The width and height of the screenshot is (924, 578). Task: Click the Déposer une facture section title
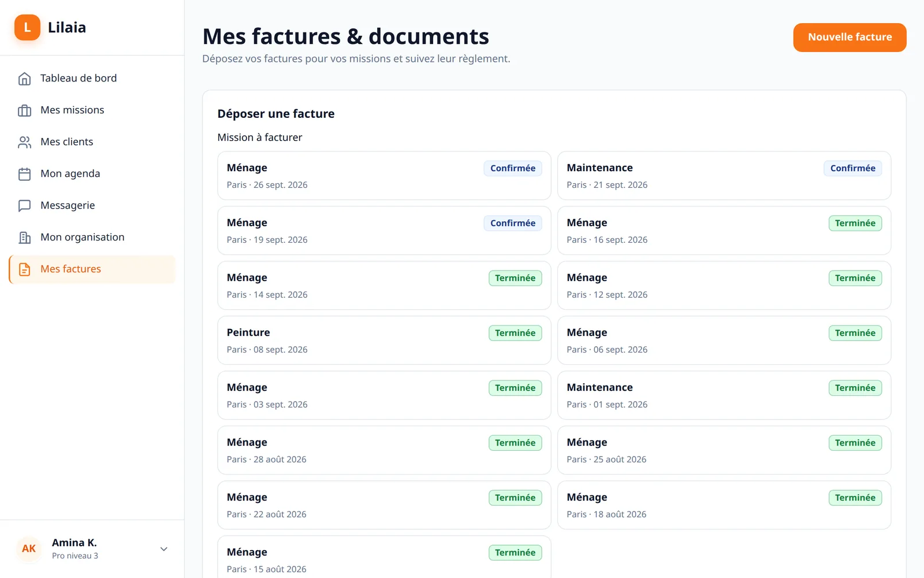[x=276, y=114]
